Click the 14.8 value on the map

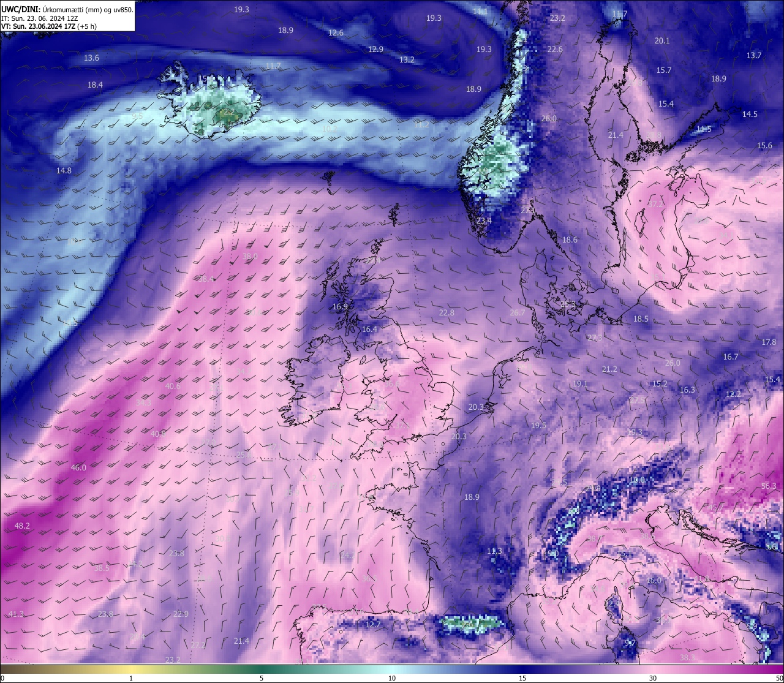[x=64, y=170]
